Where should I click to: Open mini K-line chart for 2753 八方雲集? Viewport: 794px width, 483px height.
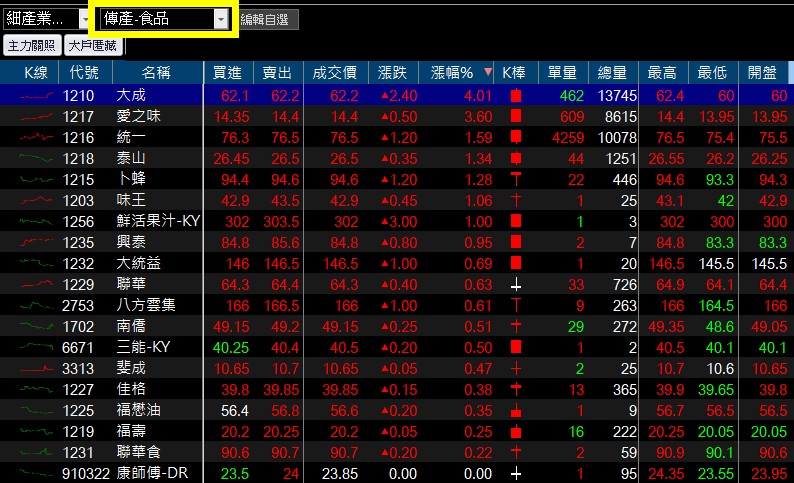click(x=36, y=305)
